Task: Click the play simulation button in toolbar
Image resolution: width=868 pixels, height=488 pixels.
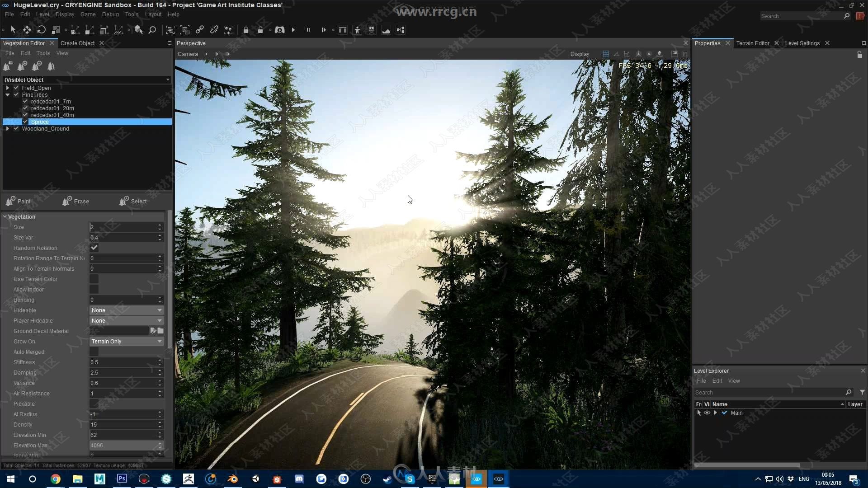Action: (x=294, y=30)
